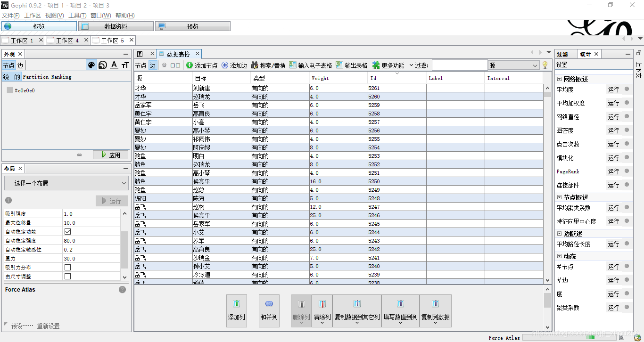Open the 预览 perspective

tap(193, 26)
